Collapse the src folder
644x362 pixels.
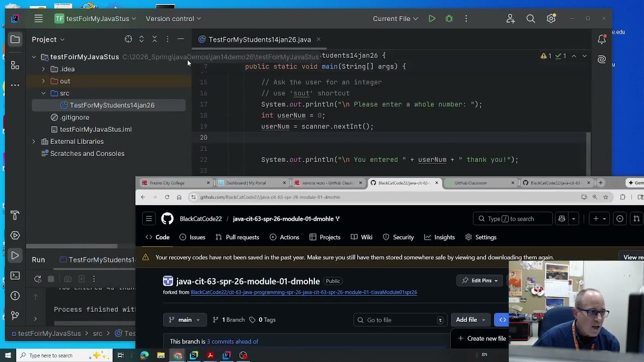[x=43, y=93]
